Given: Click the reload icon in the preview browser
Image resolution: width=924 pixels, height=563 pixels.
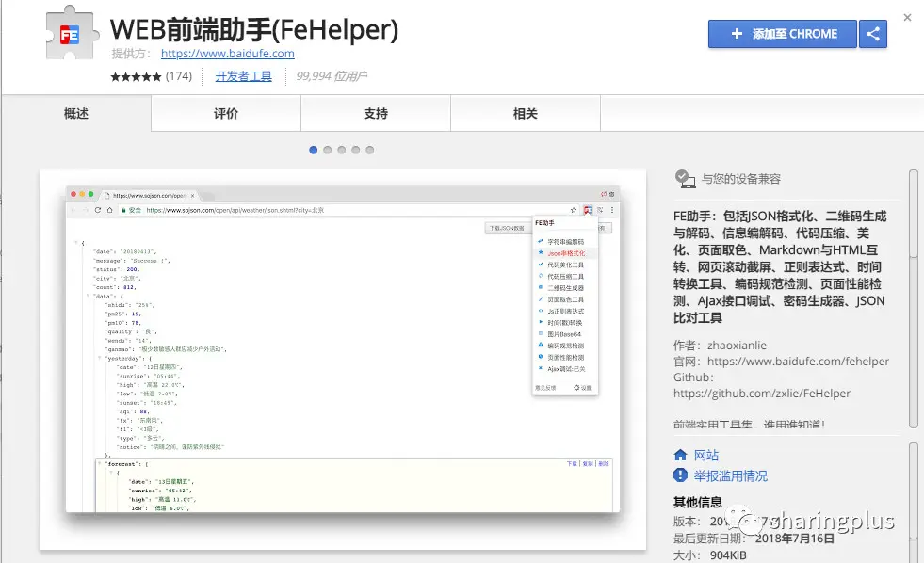Looking at the screenshot, I should 98,210.
